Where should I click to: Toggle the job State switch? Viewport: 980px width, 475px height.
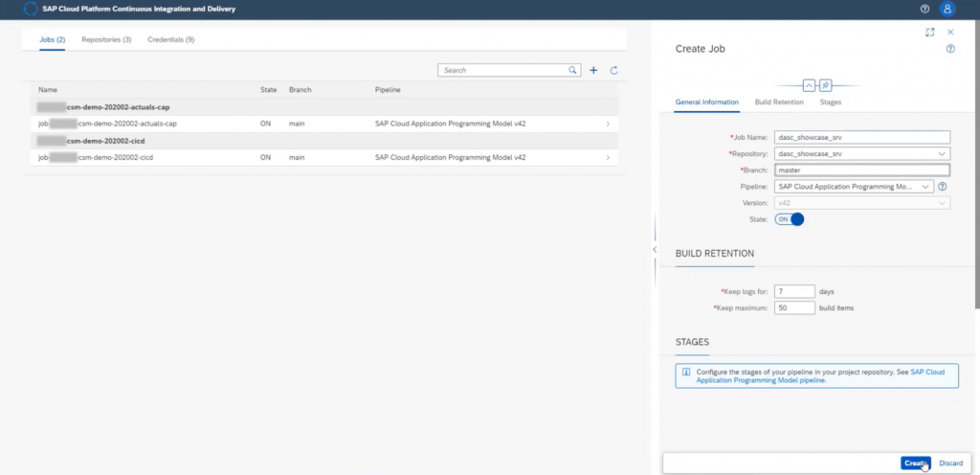click(790, 219)
